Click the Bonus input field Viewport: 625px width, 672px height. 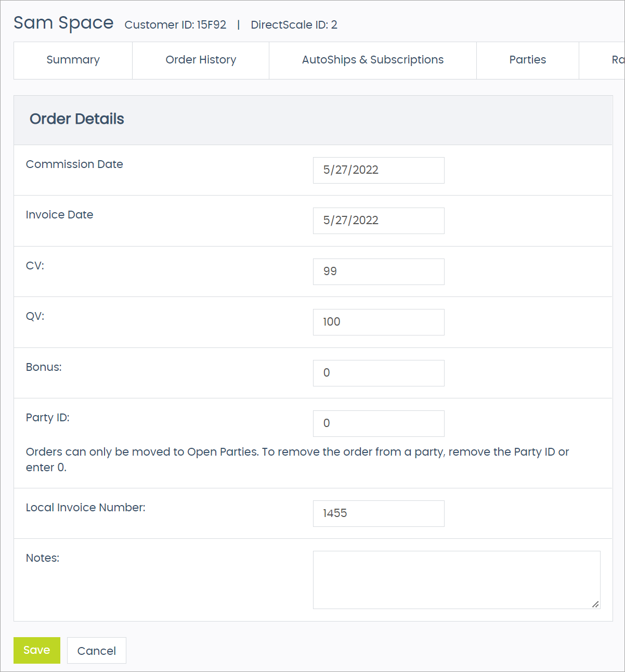379,373
